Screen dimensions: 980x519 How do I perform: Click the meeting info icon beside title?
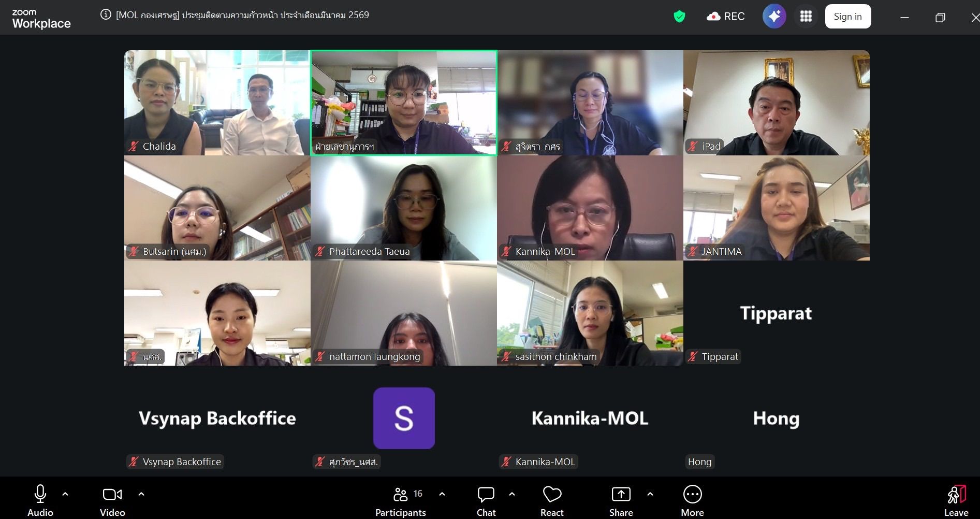coord(106,15)
